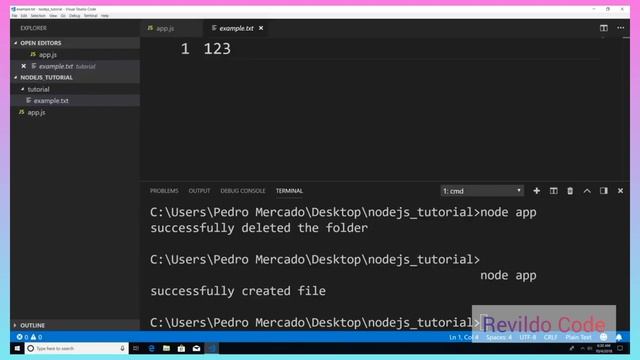
Task: Click the VS Code taskbar button
Action: click(211, 349)
